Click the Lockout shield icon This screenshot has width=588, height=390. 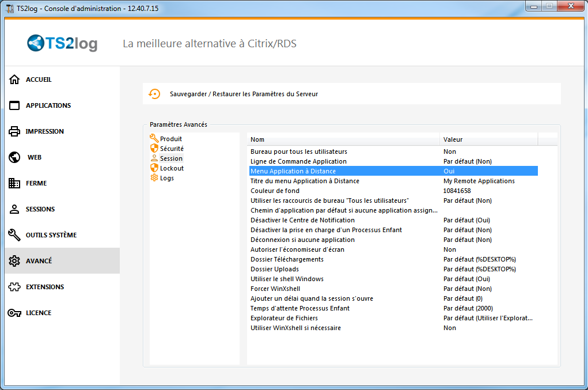point(154,168)
